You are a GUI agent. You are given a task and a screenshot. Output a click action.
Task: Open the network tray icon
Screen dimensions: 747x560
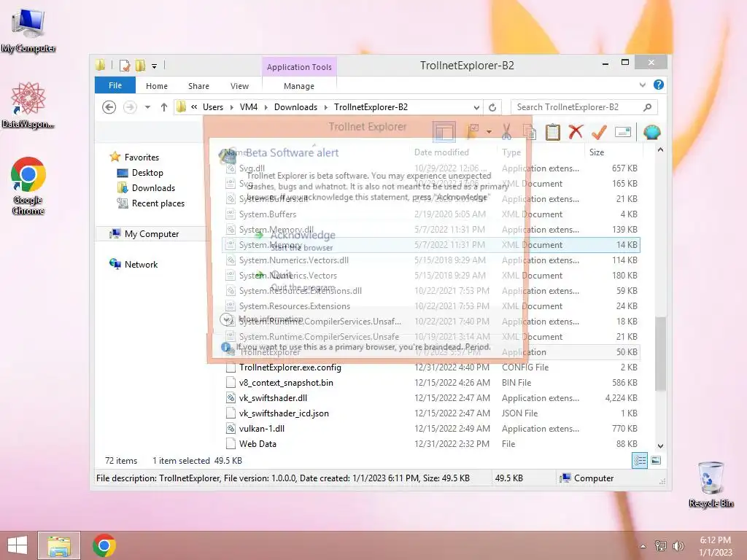click(660, 545)
